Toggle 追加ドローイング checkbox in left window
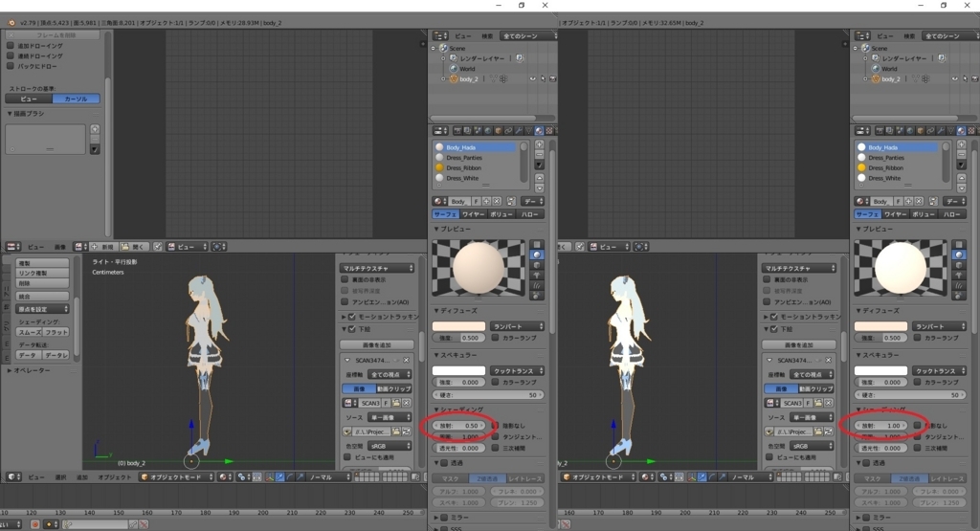Viewport: 980px width, 531px height. tap(10, 46)
